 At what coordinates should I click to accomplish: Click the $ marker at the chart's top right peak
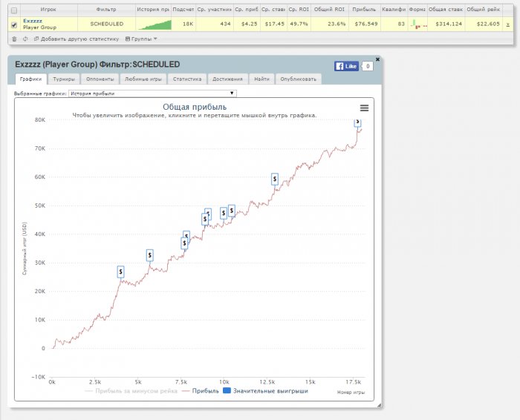point(357,122)
